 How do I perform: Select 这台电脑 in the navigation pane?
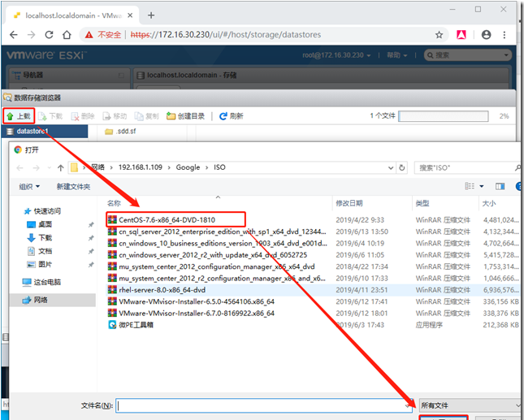pyautogui.click(x=41, y=282)
